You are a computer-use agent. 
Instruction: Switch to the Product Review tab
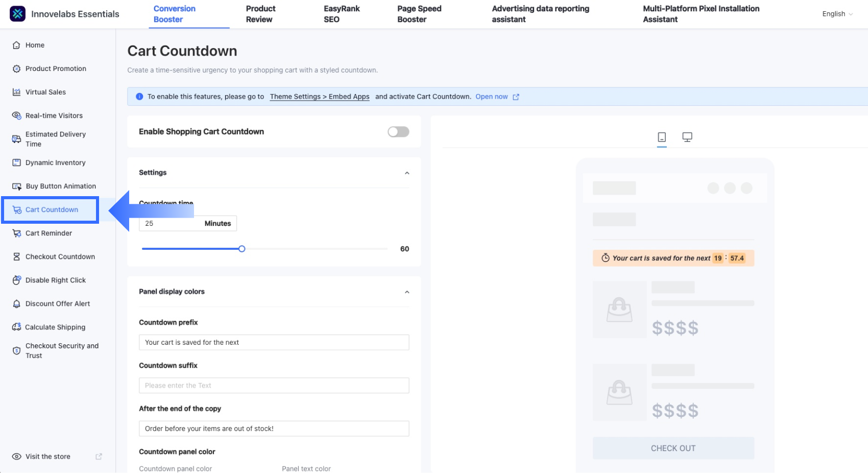pos(260,14)
